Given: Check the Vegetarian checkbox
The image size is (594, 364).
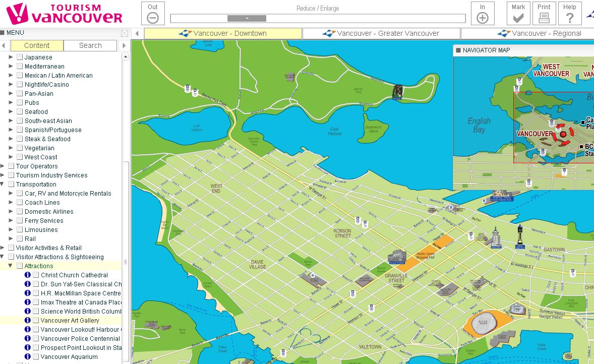Looking at the screenshot, I should [x=20, y=148].
